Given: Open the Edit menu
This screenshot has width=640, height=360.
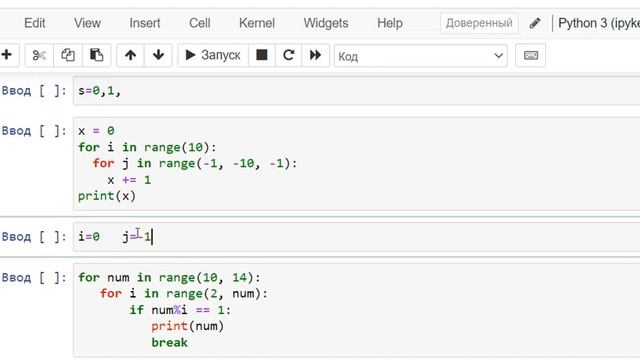Looking at the screenshot, I should (x=35, y=23).
